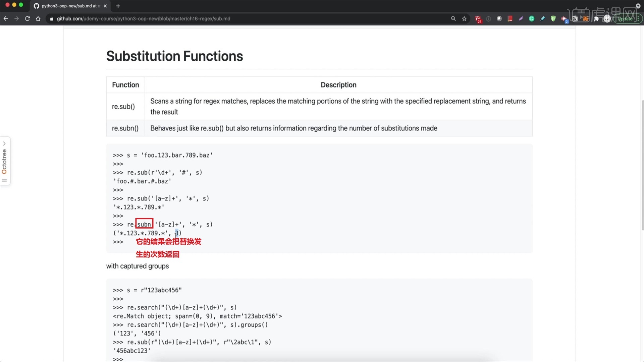Open the Notion web clipper extension
Viewport: 644px width, 362px height.
[x=575, y=19]
